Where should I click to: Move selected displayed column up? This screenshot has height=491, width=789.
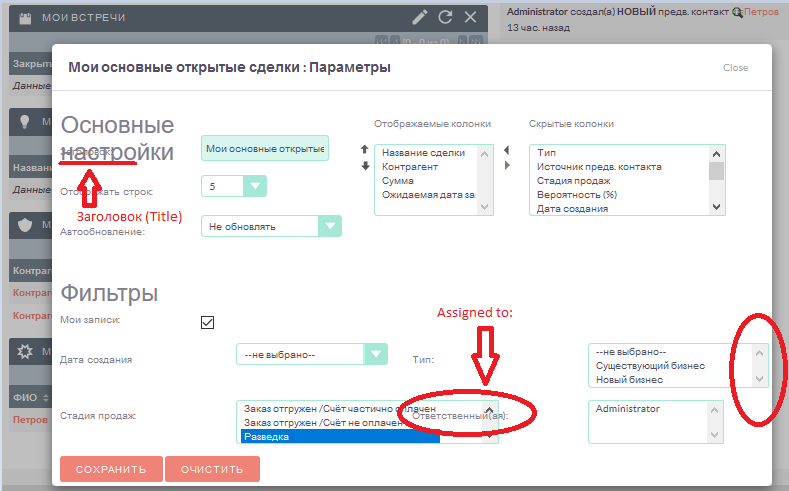[x=365, y=149]
